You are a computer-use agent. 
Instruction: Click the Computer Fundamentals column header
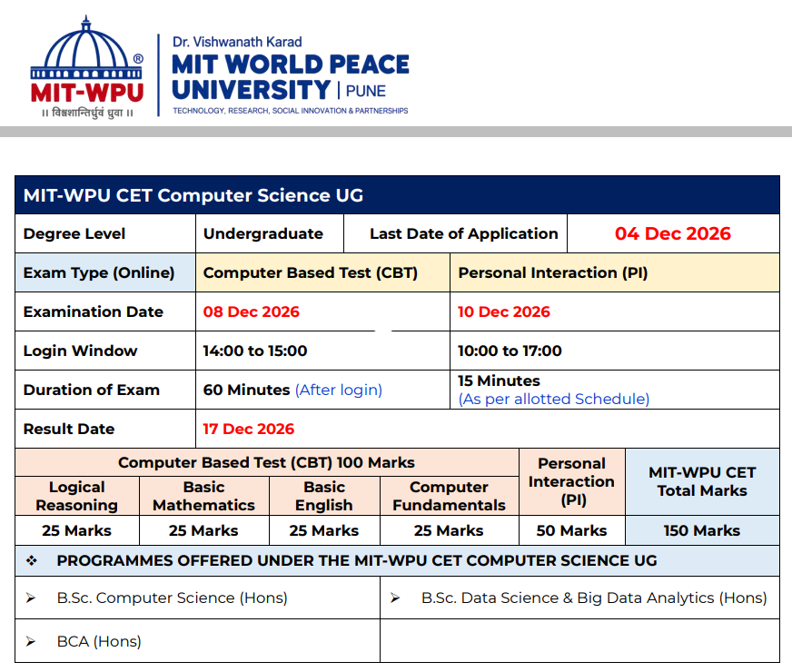pyautogui.click(x=449, y=496)
